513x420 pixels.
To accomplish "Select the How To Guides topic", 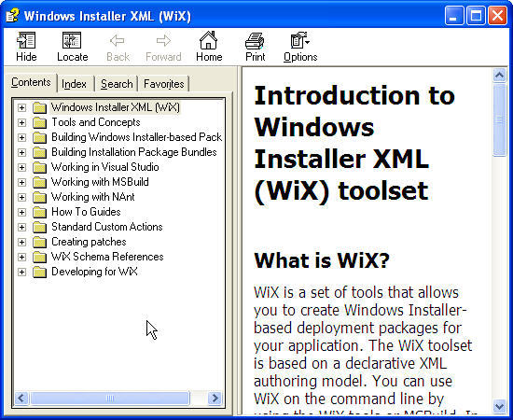I will tap(86, 212).
